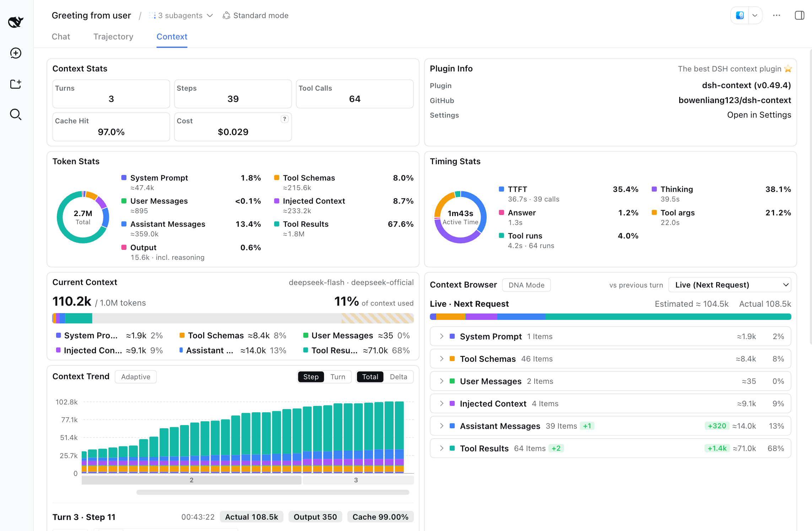
Task: Switch to the Chat tab
Action: pyautogui.click(x=61, y=37)
